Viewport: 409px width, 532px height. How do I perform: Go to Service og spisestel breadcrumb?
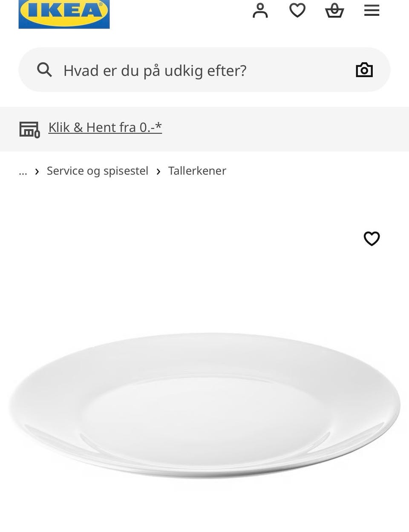point(98,171)
